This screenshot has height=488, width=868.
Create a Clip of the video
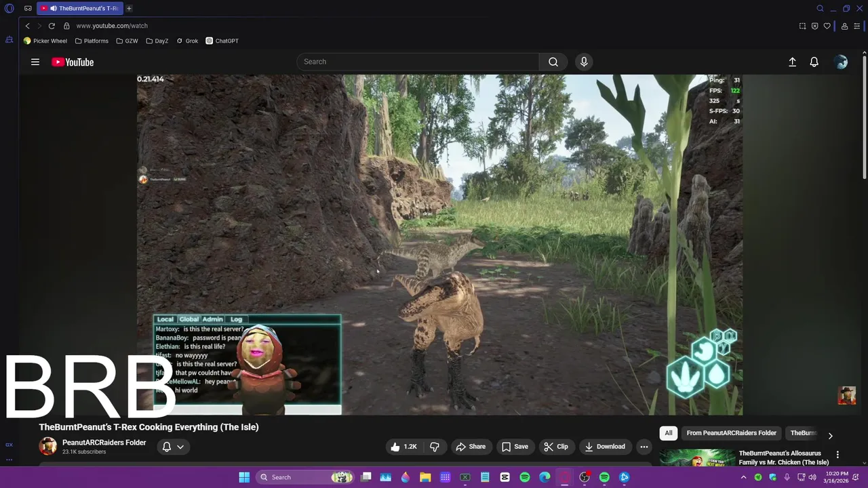pos(555,447)
